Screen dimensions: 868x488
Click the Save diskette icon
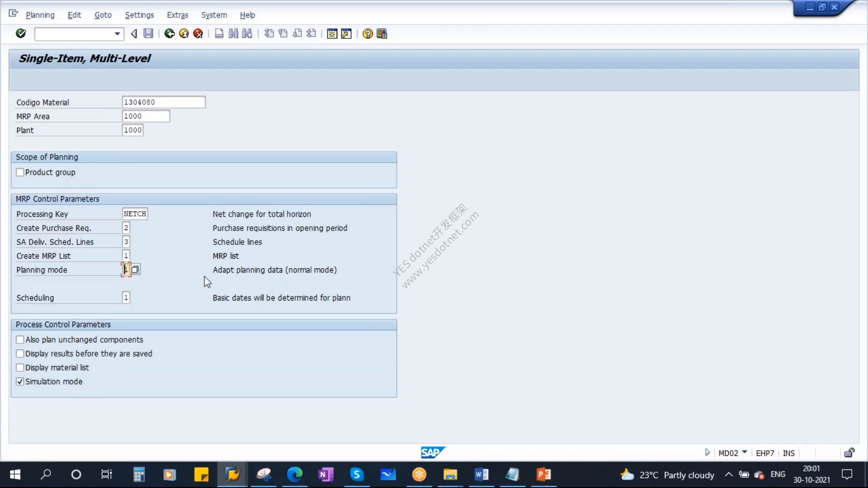(148, 33)
